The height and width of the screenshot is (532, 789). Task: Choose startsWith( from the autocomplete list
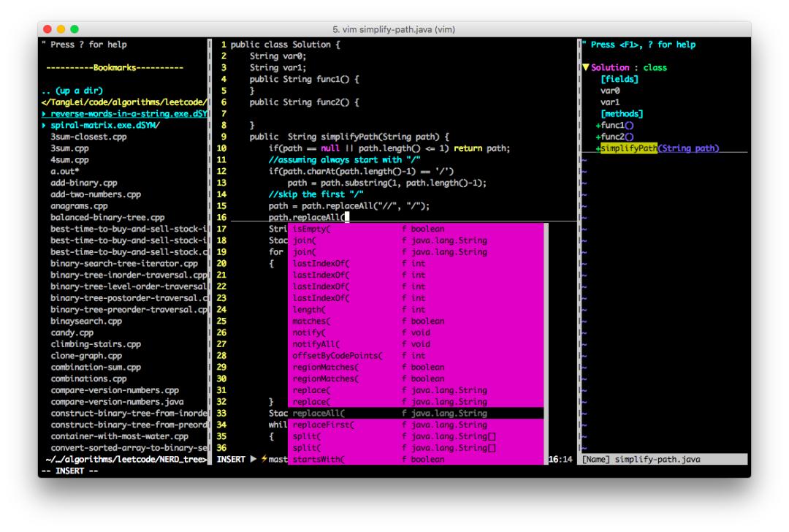tap(319, 460)
